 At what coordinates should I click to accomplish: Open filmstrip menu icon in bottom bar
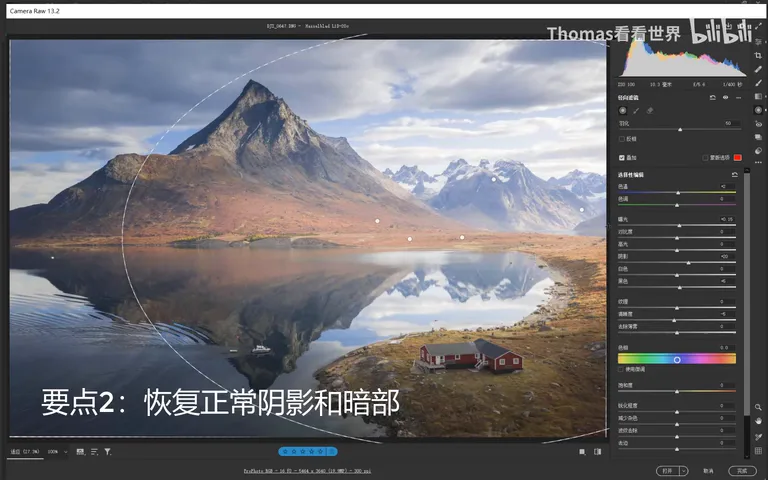(x=80, y=452)
